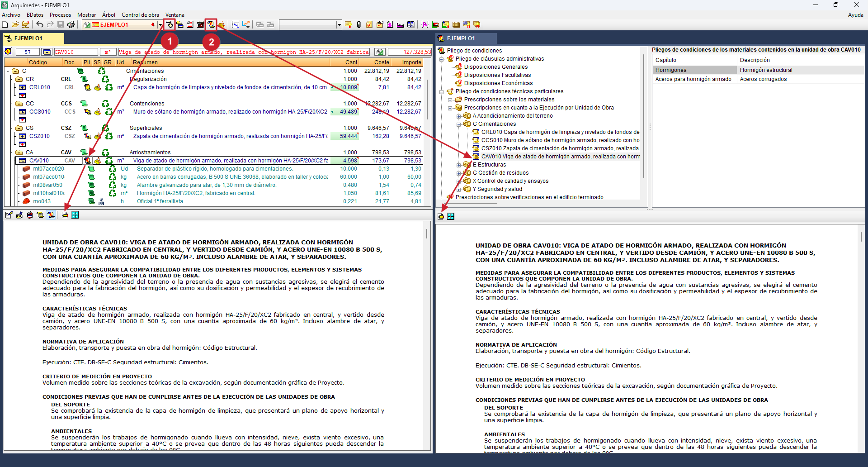Open the Árbol menu
This screenshot has height=467, width=868.
108,15
